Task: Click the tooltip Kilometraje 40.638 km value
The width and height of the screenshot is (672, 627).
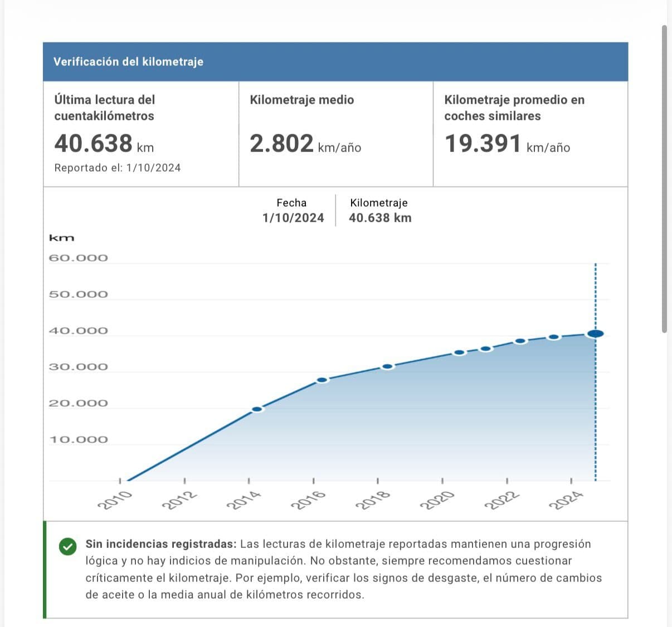Action: click(380, 218)
